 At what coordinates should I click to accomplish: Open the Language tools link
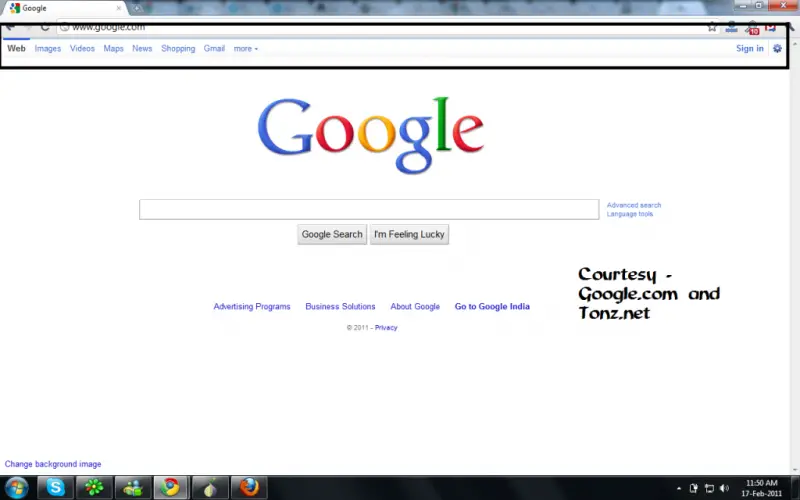[630, 214]
